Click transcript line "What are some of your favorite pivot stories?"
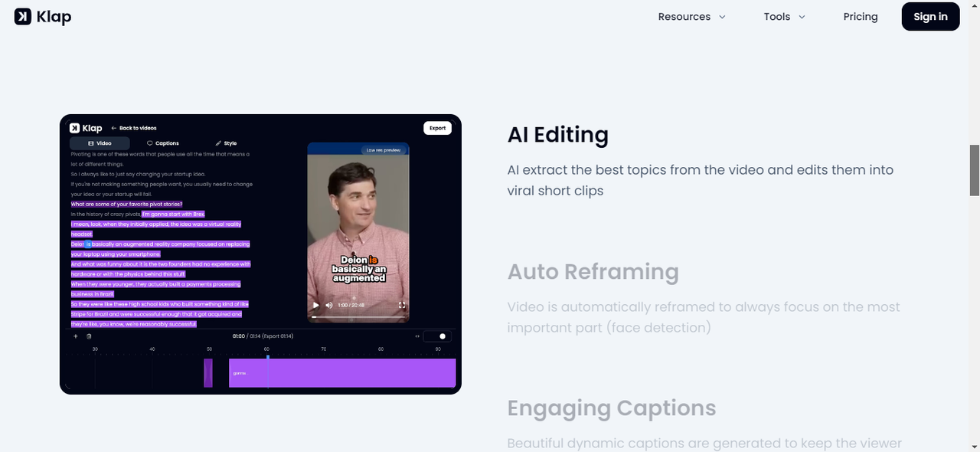Screen dimensions: 980x452 point(127,205)
